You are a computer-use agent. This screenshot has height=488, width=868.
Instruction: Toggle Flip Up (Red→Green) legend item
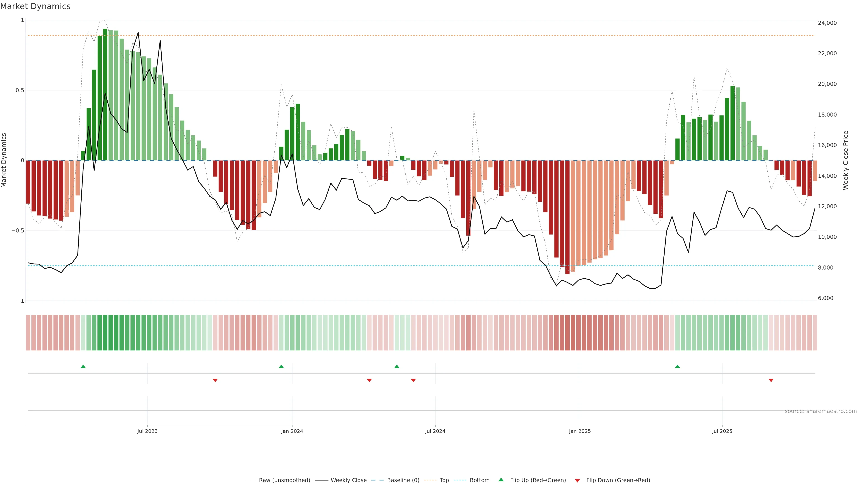point(538,480)
